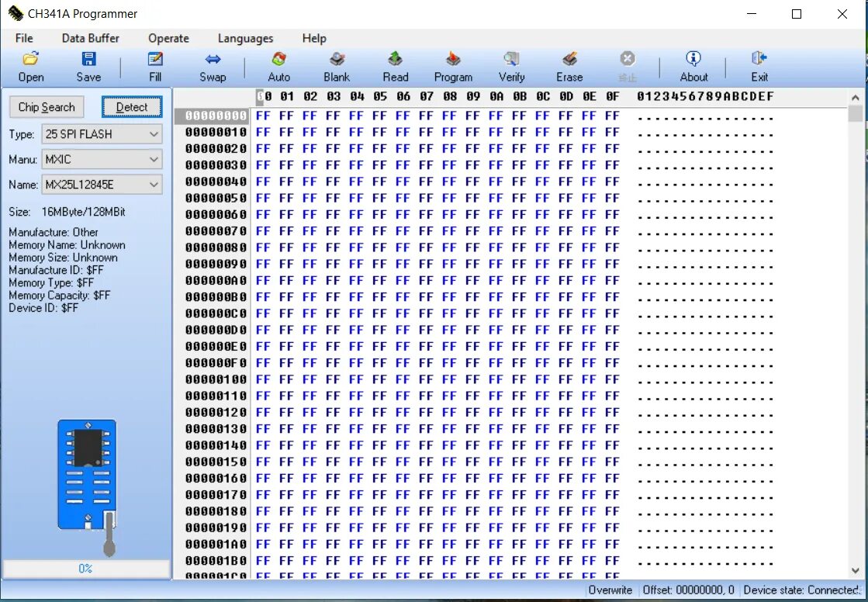The height and width of the screenshot is (602, 868).
Task: Click the Fill buffer toolbar icon
Action: click(155, 59)
